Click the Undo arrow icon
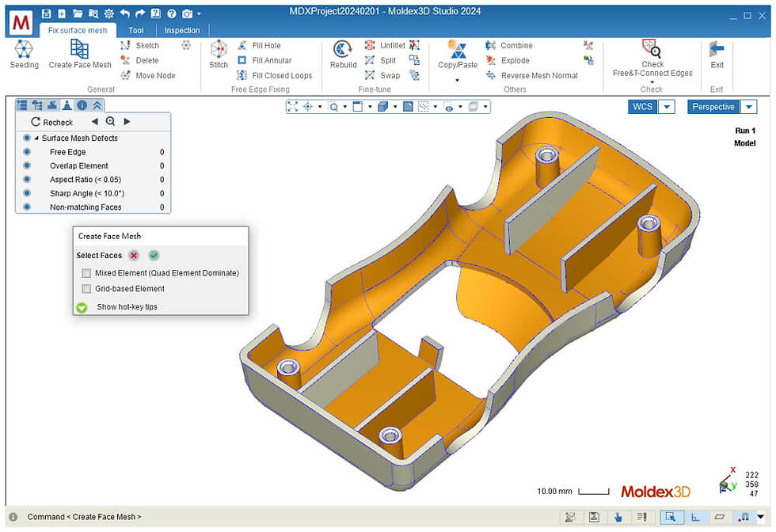The width and height of the screenshot is (776, 532). (125, 14)
